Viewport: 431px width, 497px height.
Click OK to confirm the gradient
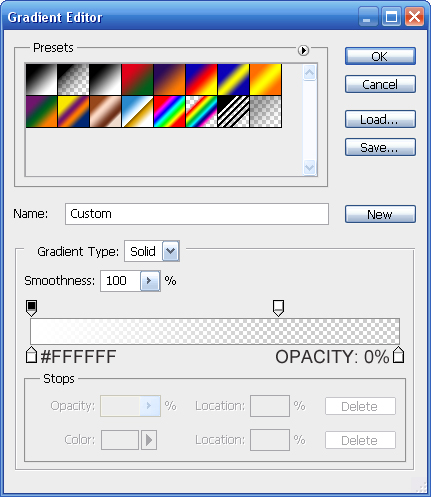pos(380,56)
